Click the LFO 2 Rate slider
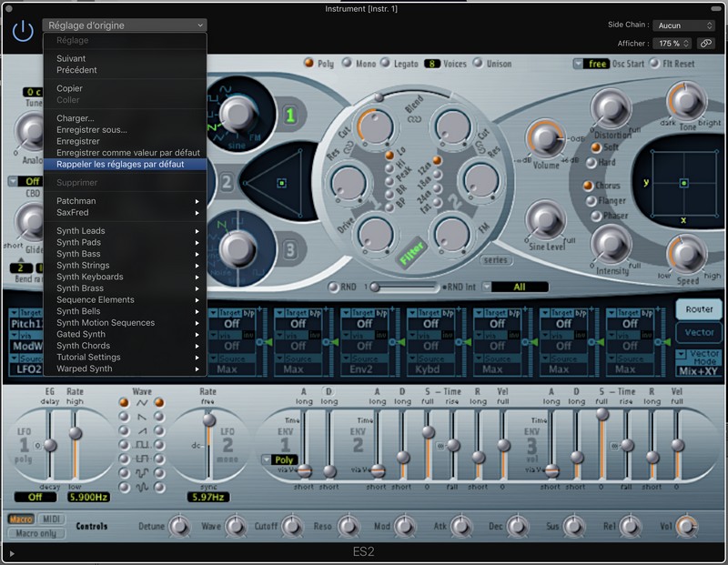The height and width of the screenshot is (565, 728). click(209, 421)
